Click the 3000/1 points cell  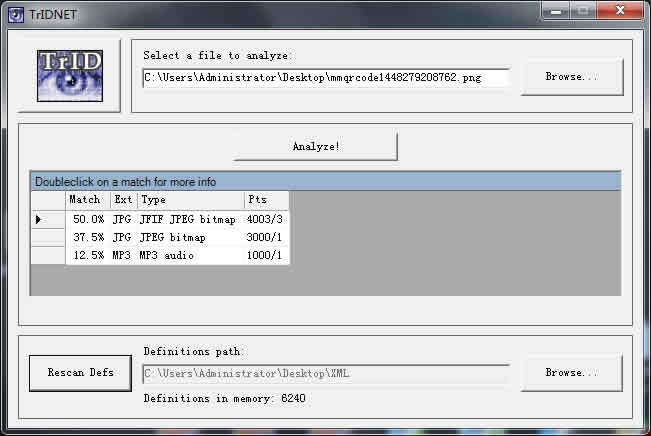(x=266, y=238)
